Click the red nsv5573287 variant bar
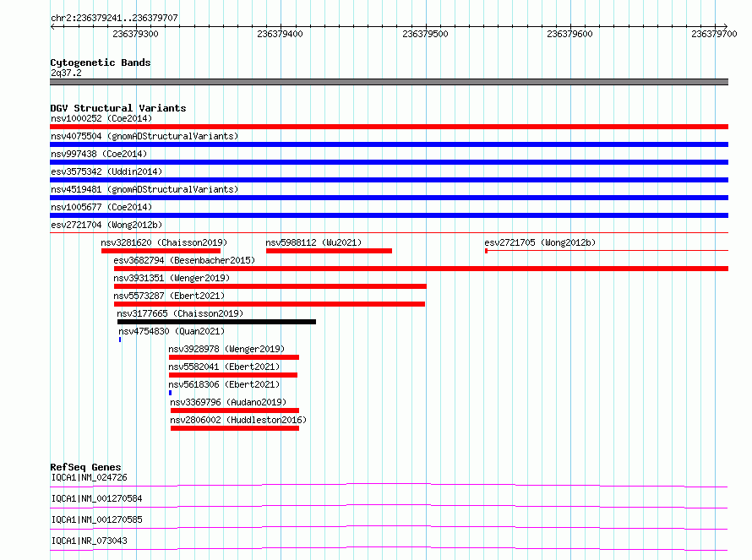The image size is (752, 560). [x=270, y=304]
